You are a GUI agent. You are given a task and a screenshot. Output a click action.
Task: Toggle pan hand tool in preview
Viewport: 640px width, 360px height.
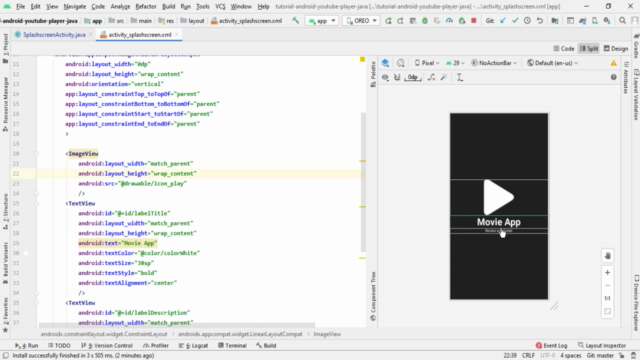click(607, 256)
